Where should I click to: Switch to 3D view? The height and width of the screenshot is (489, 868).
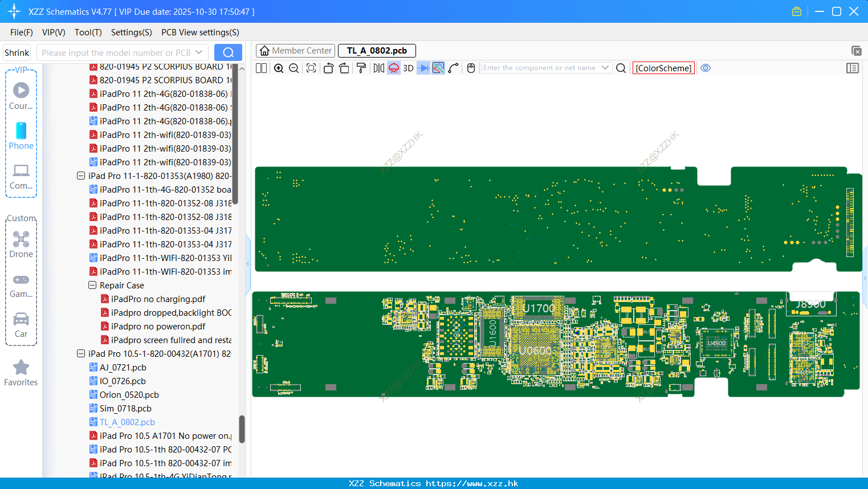tap(408, 68)
